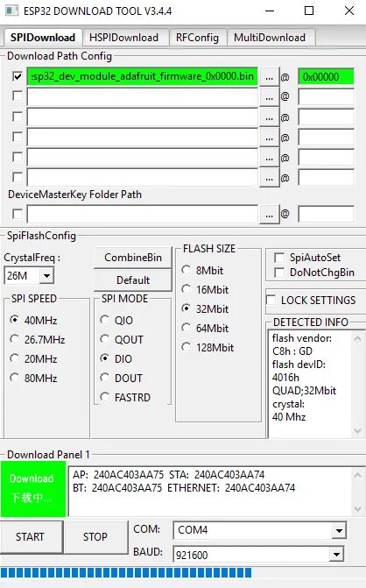Enable the DeviceMasterKey folder checkbox
The width and height of the screenshot is (366, 588).
click(x=18, y=214)
